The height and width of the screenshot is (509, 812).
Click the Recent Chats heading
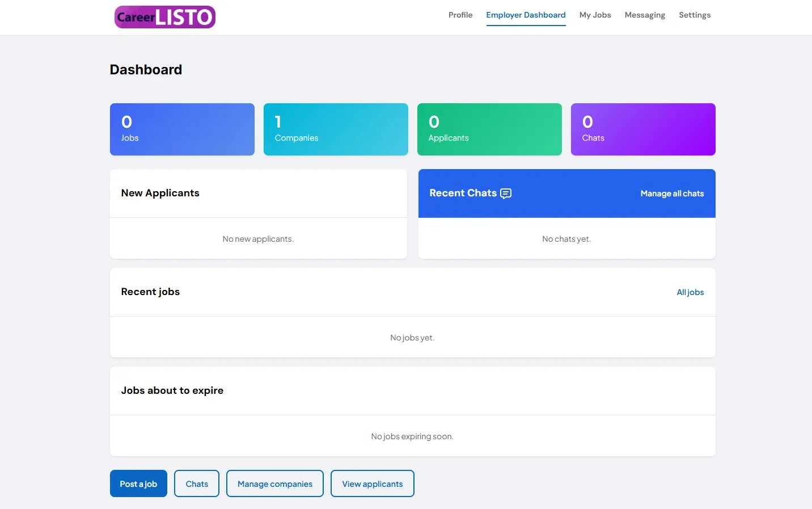463,193
